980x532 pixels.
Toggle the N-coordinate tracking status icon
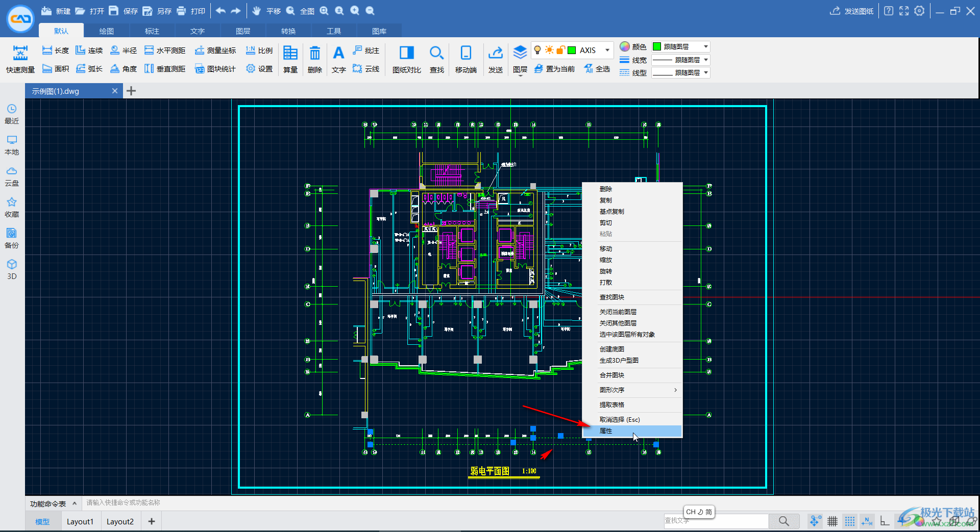coord(867,521)
